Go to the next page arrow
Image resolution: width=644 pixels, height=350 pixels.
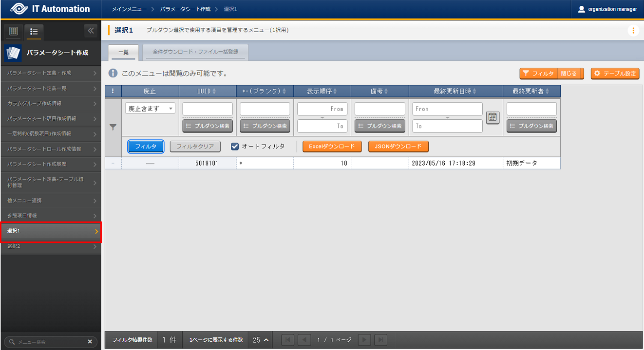(364, 340)
